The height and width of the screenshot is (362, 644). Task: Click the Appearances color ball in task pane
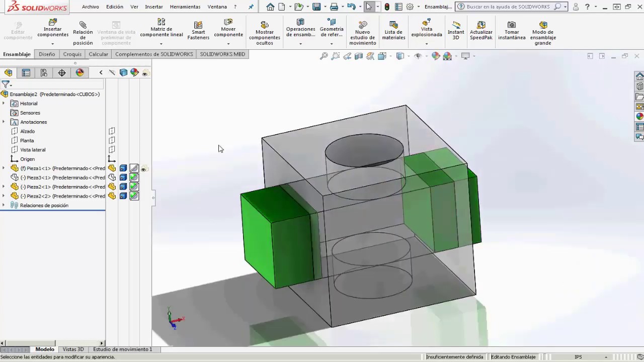(x=639, y=116)
